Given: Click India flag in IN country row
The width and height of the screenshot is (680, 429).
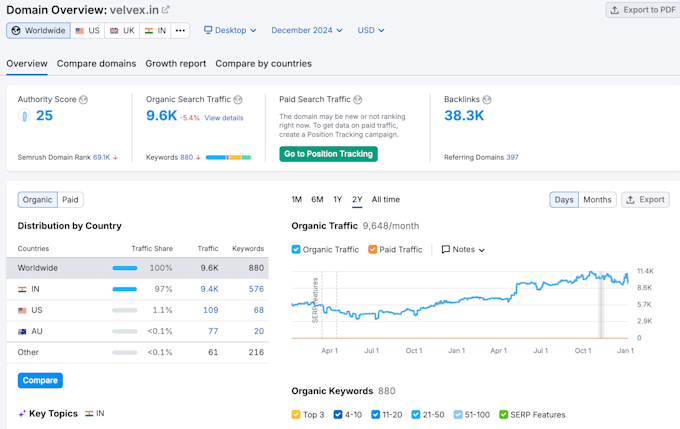Looking at the screenshot, I should 22,289.
